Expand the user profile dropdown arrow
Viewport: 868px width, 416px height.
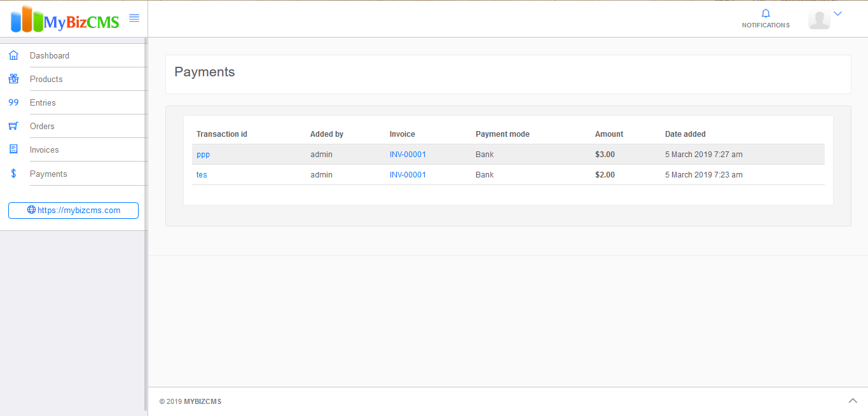tap(837, 13)
